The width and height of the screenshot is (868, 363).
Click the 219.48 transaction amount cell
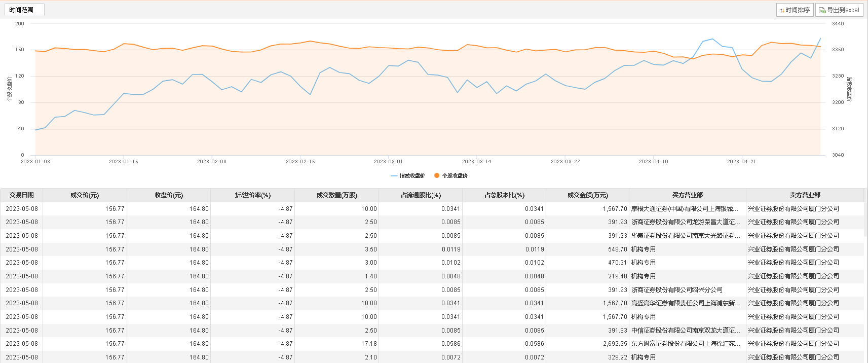[588, 276]
